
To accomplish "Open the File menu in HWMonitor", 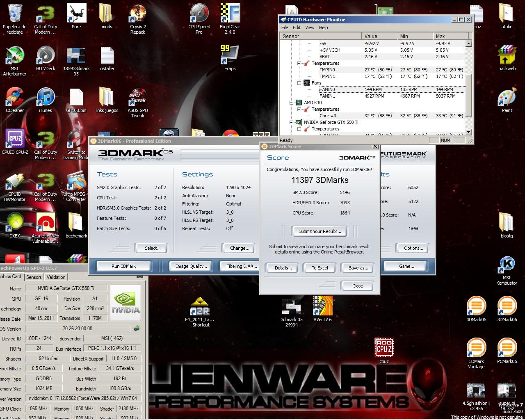I will click(285, 27).
